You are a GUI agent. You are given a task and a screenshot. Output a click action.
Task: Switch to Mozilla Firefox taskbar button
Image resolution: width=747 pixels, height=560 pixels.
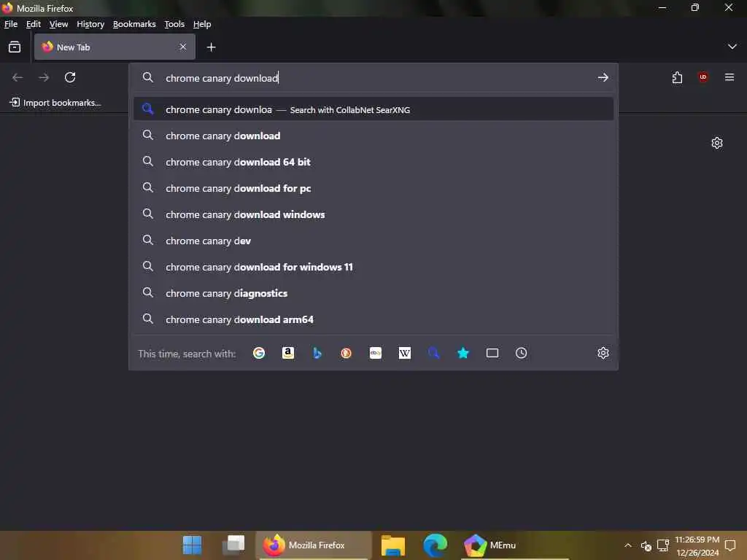314,545
